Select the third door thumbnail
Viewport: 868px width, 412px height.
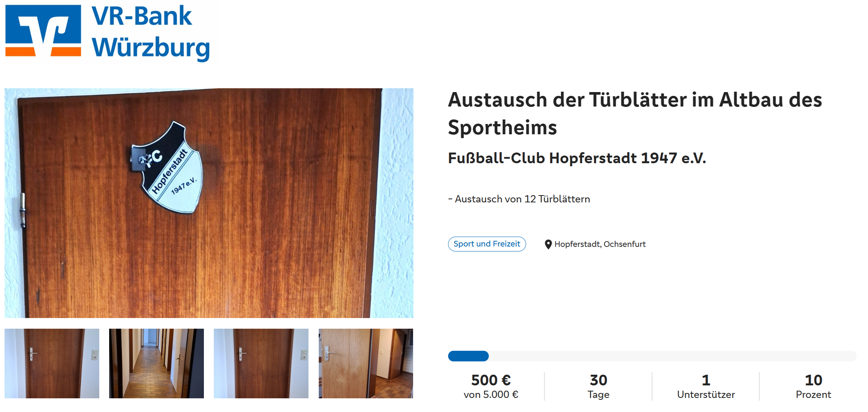261,363
